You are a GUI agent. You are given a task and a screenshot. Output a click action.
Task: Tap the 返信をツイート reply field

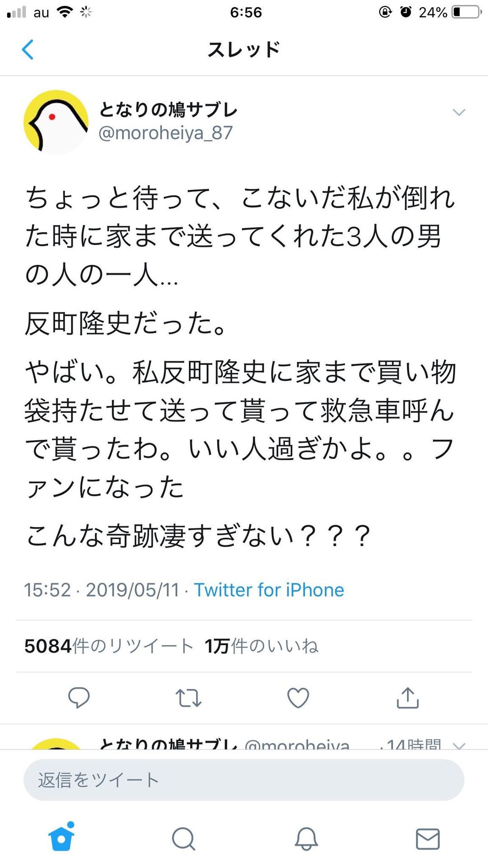[x=244, y=780]
